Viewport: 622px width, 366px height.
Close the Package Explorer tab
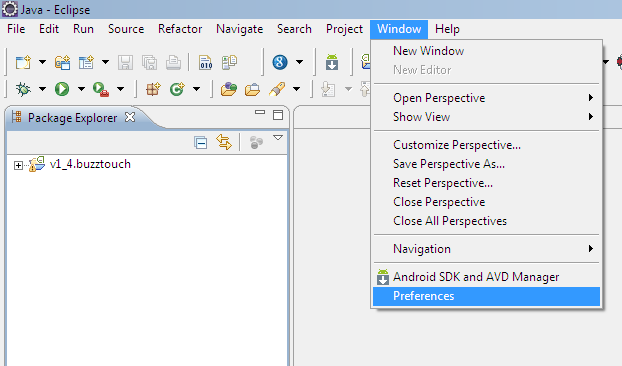(x=130, y=117)
